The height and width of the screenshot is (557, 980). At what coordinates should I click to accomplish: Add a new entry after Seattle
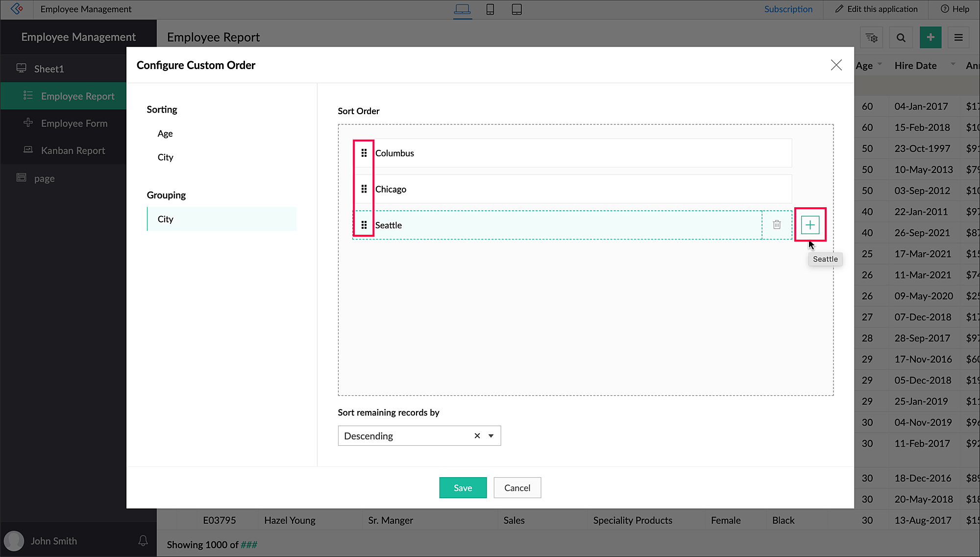[810, 225]
